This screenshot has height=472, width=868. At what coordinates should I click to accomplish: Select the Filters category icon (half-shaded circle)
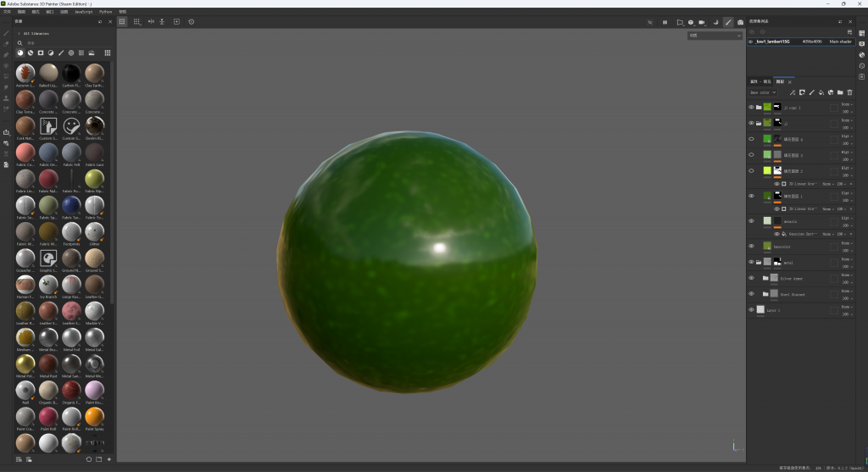click(x=50, y=53)
